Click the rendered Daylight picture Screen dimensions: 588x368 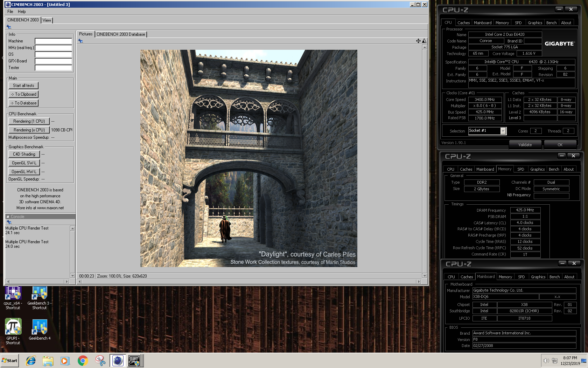tap(249, 158)
